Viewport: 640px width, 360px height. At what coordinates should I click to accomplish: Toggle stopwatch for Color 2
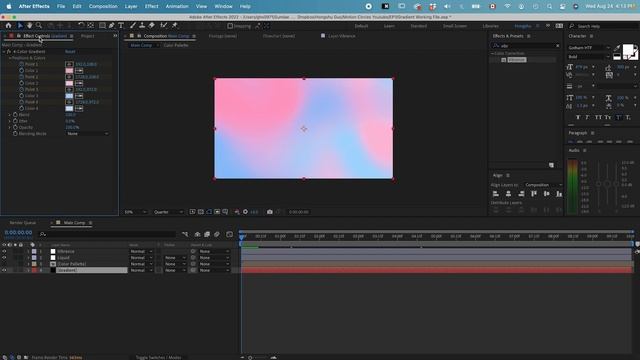click(x=21, y=83)
